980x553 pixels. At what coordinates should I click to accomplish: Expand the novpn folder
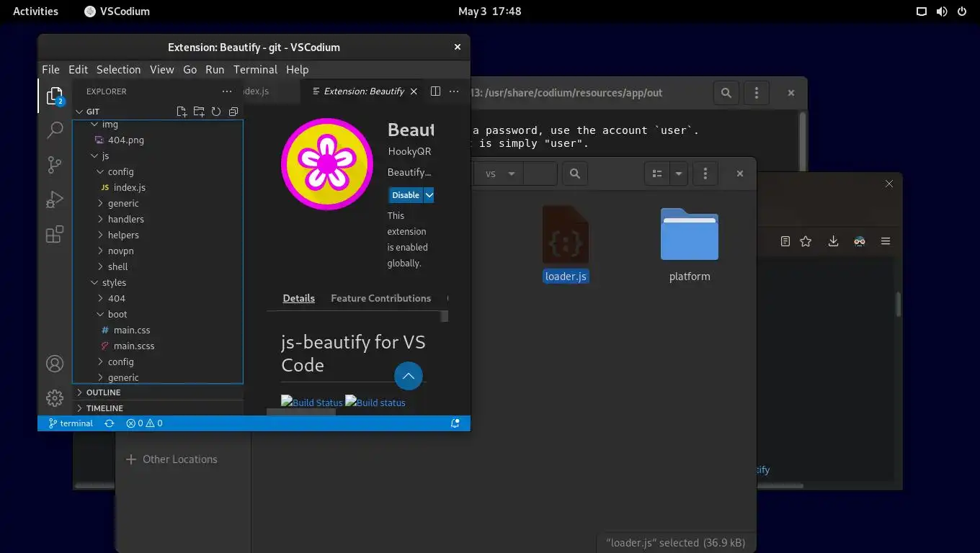pyautogui.click(x=120, y=251)
